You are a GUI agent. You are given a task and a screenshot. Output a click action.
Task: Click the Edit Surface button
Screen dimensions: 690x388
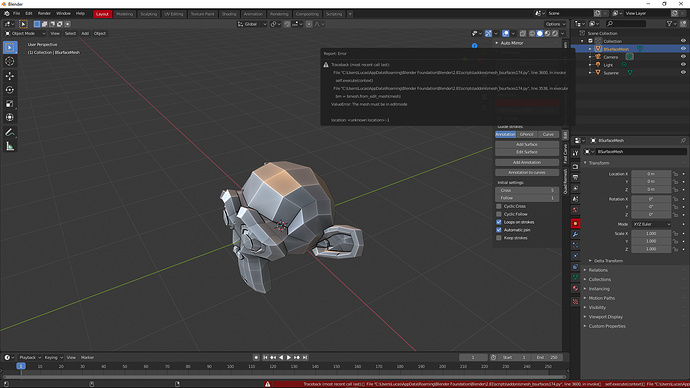527,152
